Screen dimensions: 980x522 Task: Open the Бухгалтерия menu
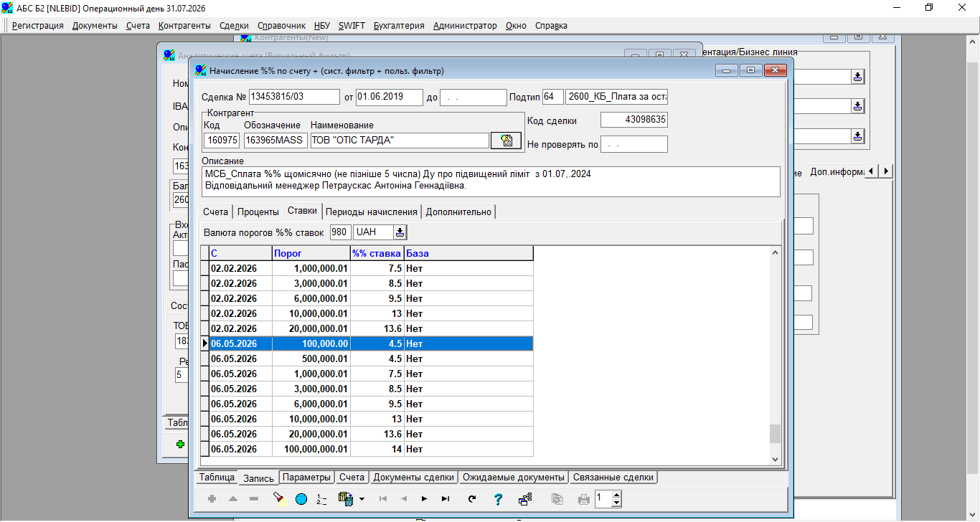[399, 26]
